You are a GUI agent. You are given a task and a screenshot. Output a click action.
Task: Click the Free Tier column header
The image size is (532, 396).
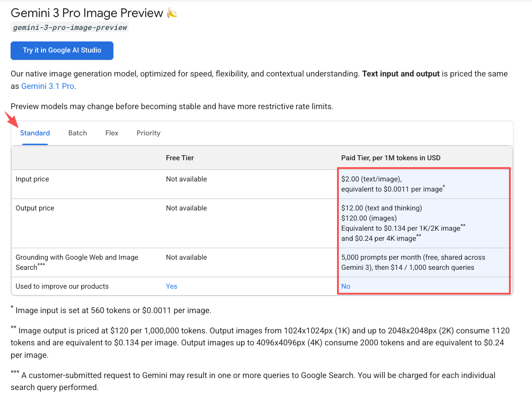click(x=180, y=158)
